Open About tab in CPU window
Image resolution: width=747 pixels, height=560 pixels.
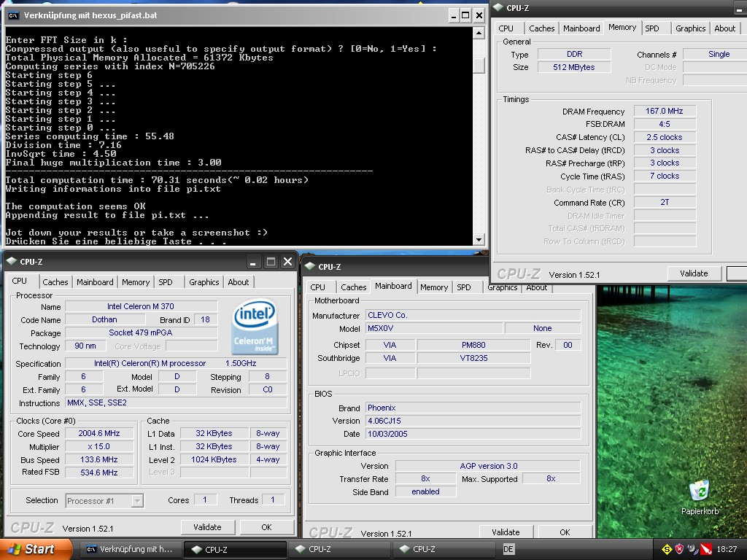coord(239,282)
